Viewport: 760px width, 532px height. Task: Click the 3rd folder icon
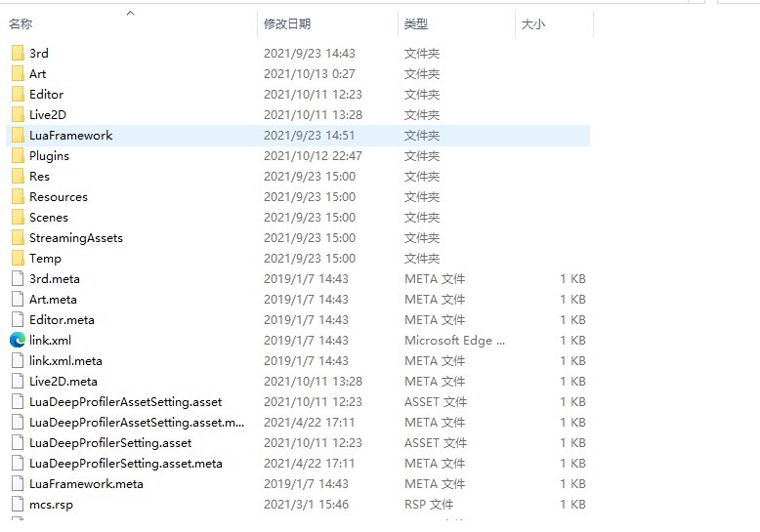pos(18,53)
